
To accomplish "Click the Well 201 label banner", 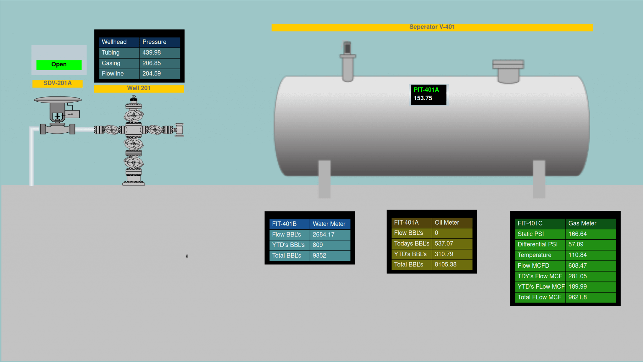I will point(139,88).
